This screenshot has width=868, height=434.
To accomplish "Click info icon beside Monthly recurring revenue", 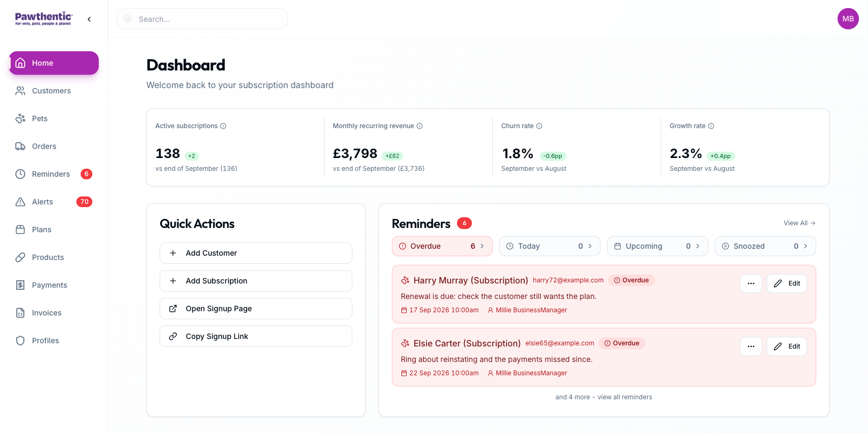I will 420,126.
